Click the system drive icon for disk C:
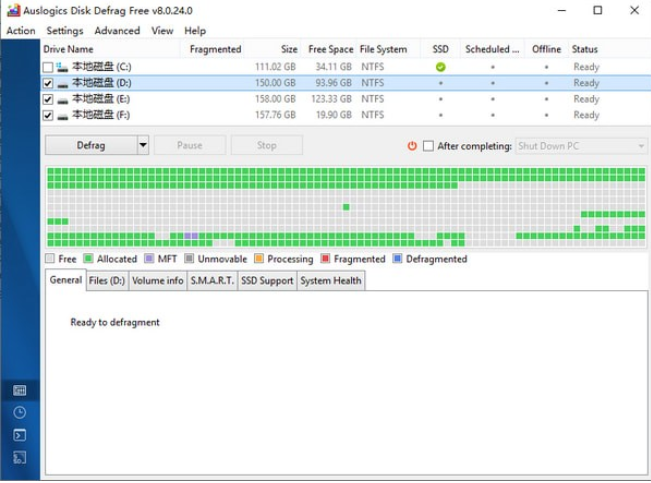This screenshot has width=651, height=483. click(62, 67)
